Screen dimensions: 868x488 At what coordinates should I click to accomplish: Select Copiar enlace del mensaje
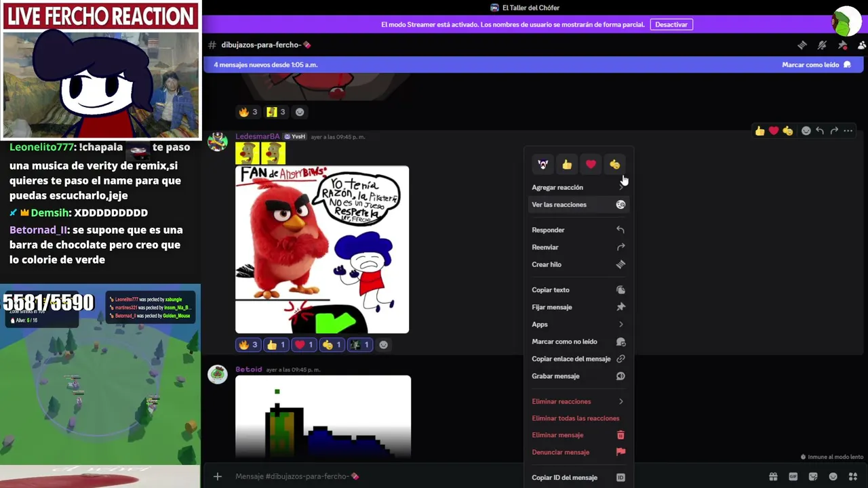coord(578,359)
